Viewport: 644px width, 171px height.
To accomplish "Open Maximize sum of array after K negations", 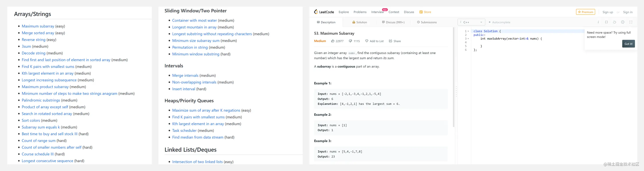I will [206, 110].
